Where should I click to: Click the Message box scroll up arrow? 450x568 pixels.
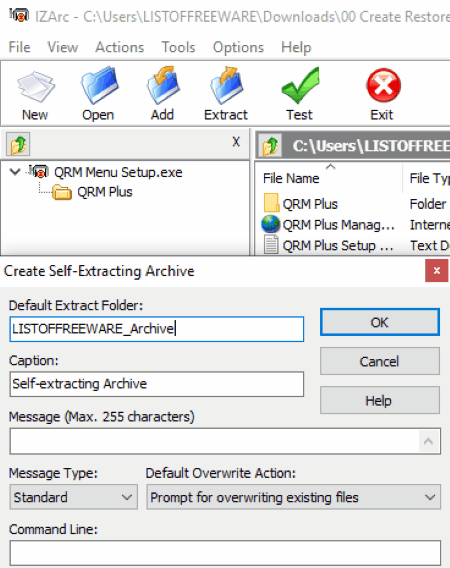[429, 441]
